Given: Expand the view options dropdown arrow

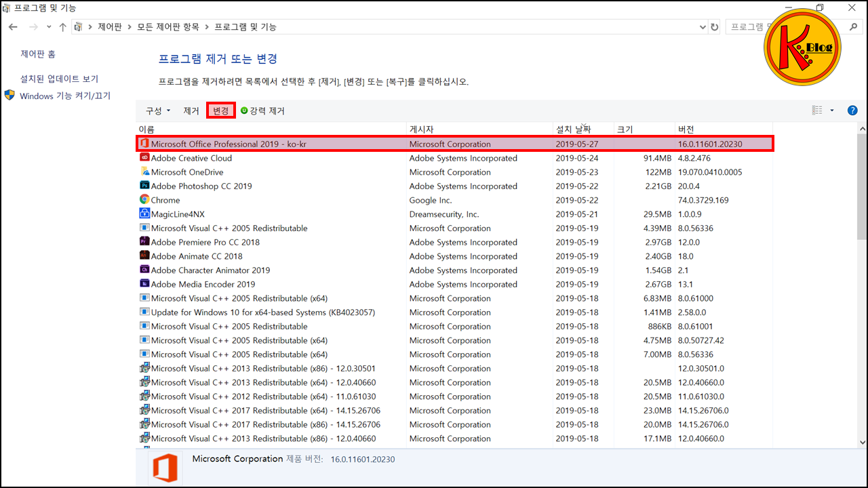Looking at the screenshot, I should 832,110.
